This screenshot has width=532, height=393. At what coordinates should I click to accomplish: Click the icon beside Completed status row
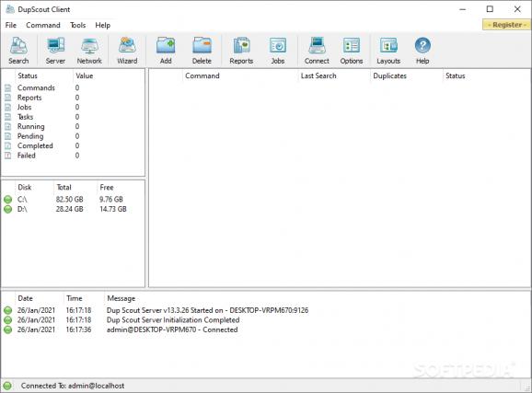pos(7,146)
